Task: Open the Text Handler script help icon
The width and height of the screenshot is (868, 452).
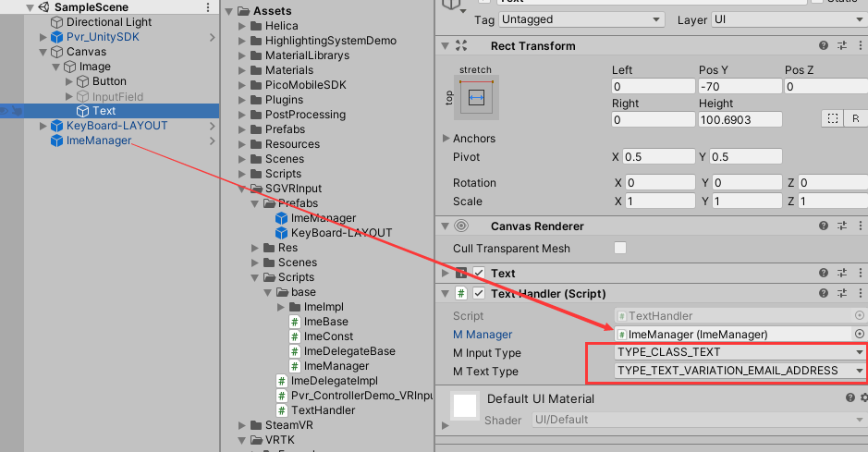Action: click(824, 293)
